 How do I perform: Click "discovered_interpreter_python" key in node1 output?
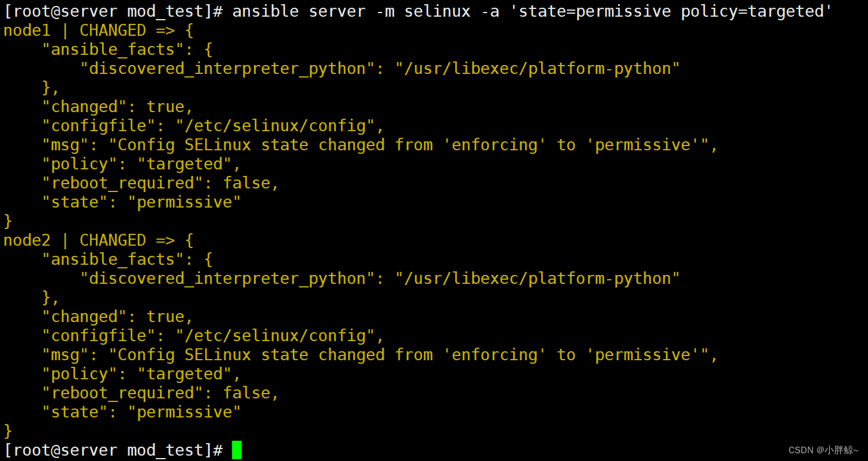click(x=227, y=69)
